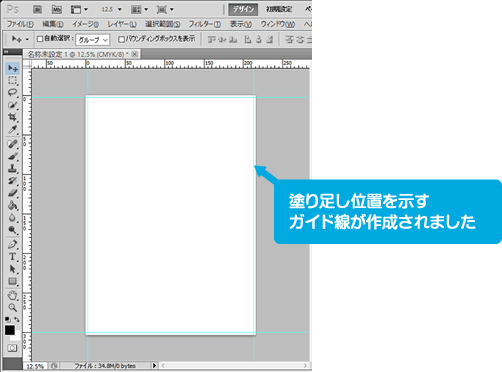This screenshot has height=372, width=502.
Task: Select the Lasso tool
Action: coord(13,93)
